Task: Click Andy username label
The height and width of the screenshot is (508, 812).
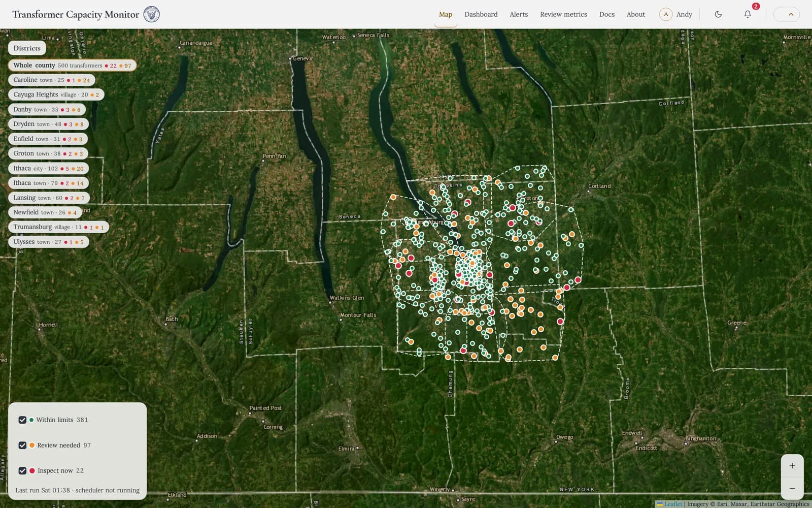Action: [684, 14]
